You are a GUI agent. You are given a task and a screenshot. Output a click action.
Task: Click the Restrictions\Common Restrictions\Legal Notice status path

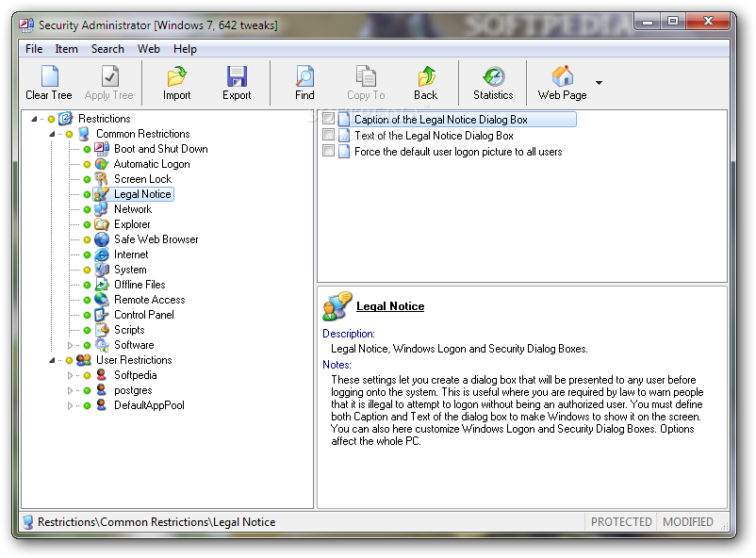[x=156, y=522]
